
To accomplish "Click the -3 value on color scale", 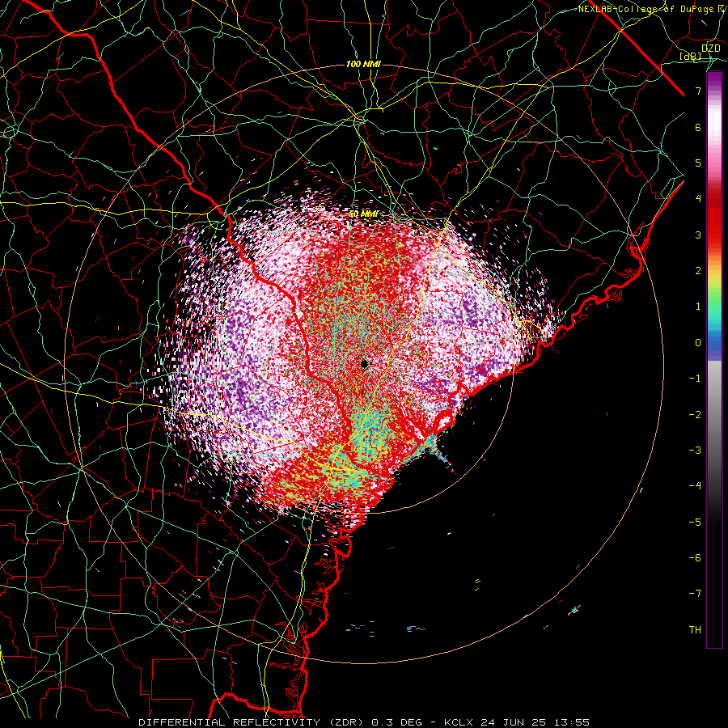I will coord(695,451).
